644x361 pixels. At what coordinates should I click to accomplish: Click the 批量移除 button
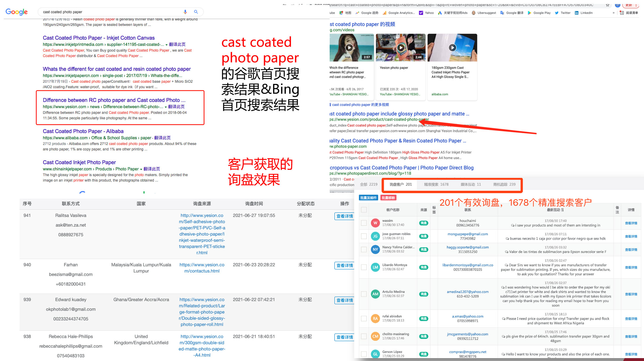coord(388,198)
